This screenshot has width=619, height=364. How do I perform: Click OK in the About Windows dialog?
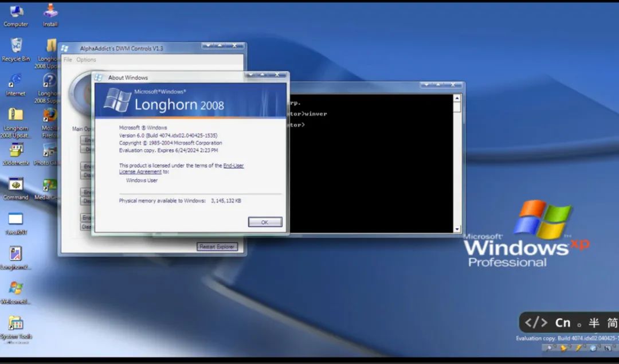pyautogui.click(x=265, y=222)
